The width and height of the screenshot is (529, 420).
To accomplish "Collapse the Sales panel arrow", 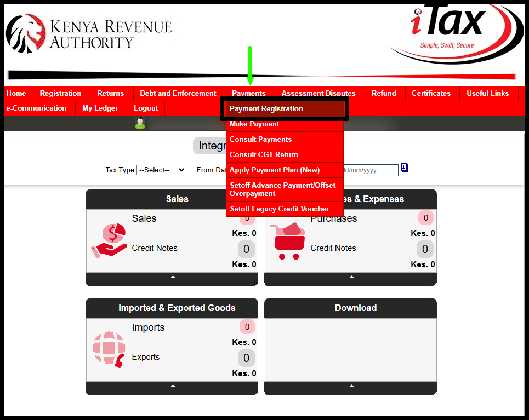I will click(x=173, y=277).
